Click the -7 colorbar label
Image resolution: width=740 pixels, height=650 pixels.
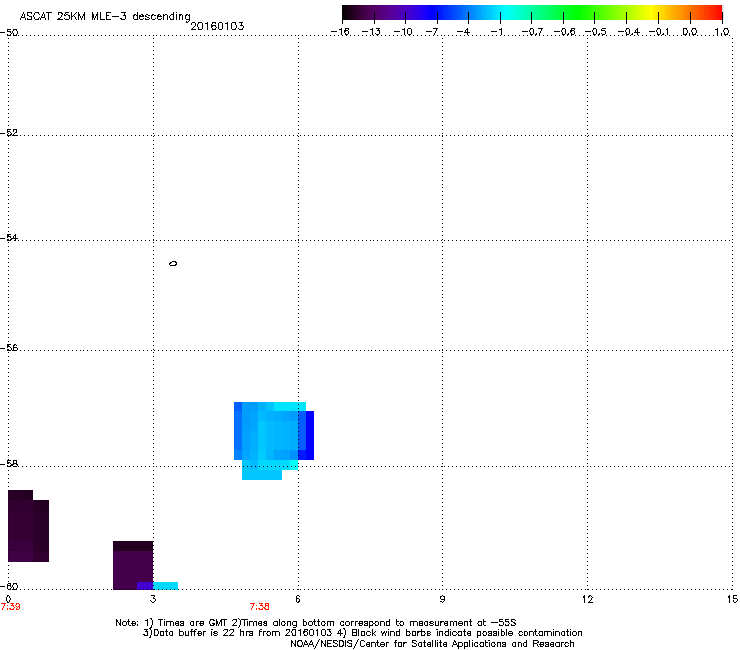432,32
